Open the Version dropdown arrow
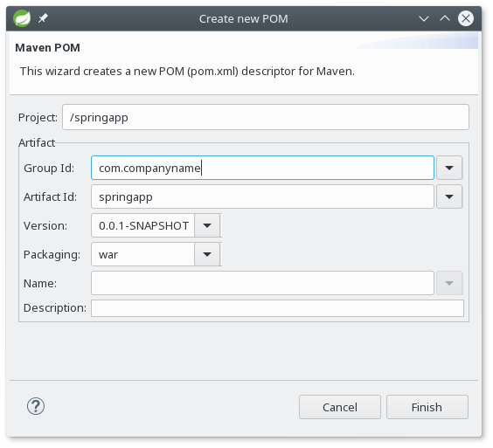The height and width of the screenshot is (448, 493). [x=207, y=225]
